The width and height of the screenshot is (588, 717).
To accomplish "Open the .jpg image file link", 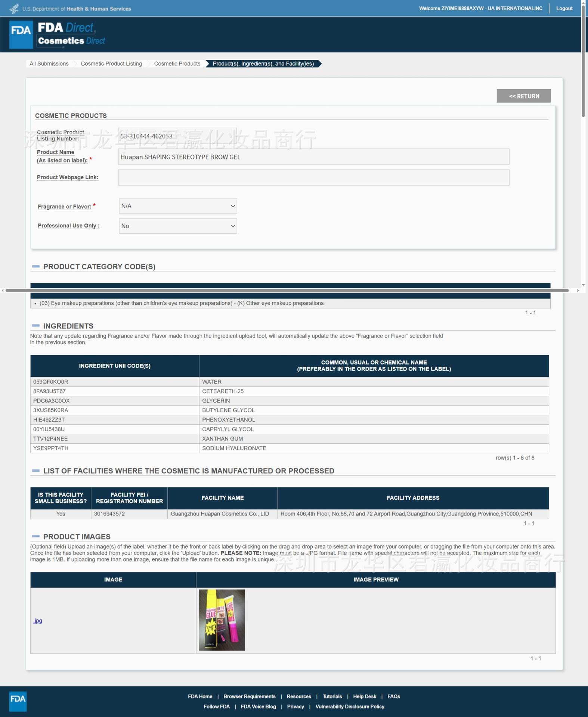I will pyautogui.click(x=38, y=621).
